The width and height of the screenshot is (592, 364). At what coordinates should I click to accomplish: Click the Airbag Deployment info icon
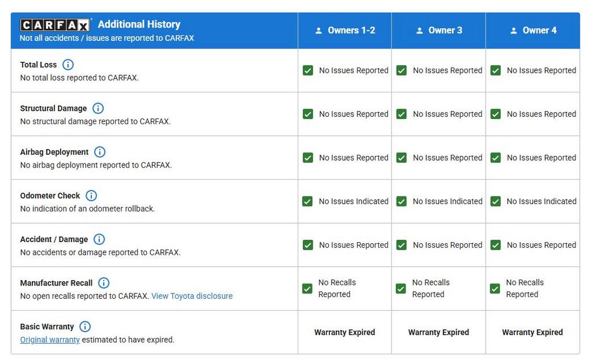coord(99,152)
